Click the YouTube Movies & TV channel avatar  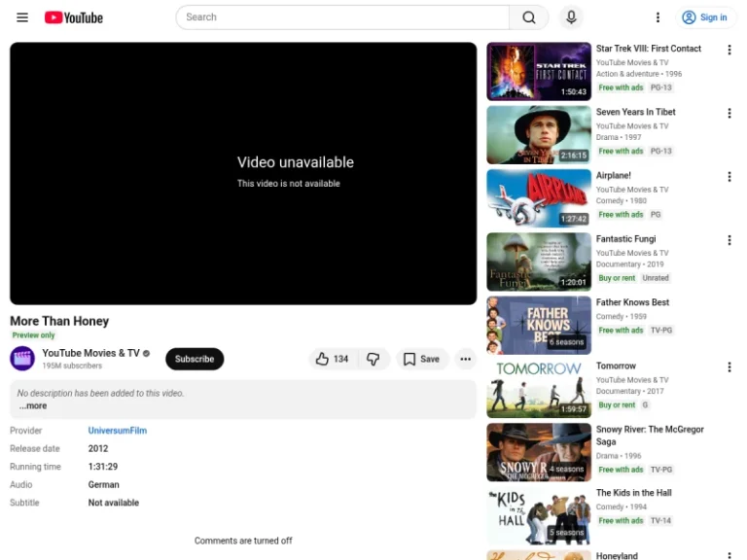[x=22, y=359]
